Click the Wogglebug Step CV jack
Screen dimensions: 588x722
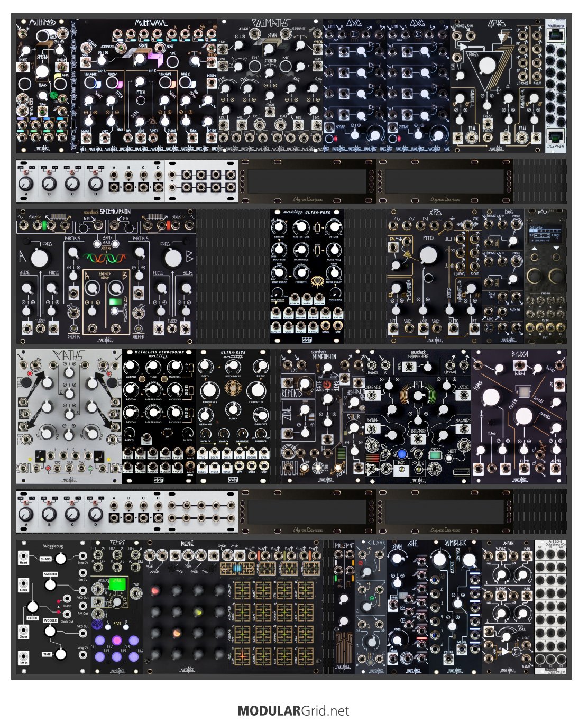pyautogui.click(x=82, y=556)
